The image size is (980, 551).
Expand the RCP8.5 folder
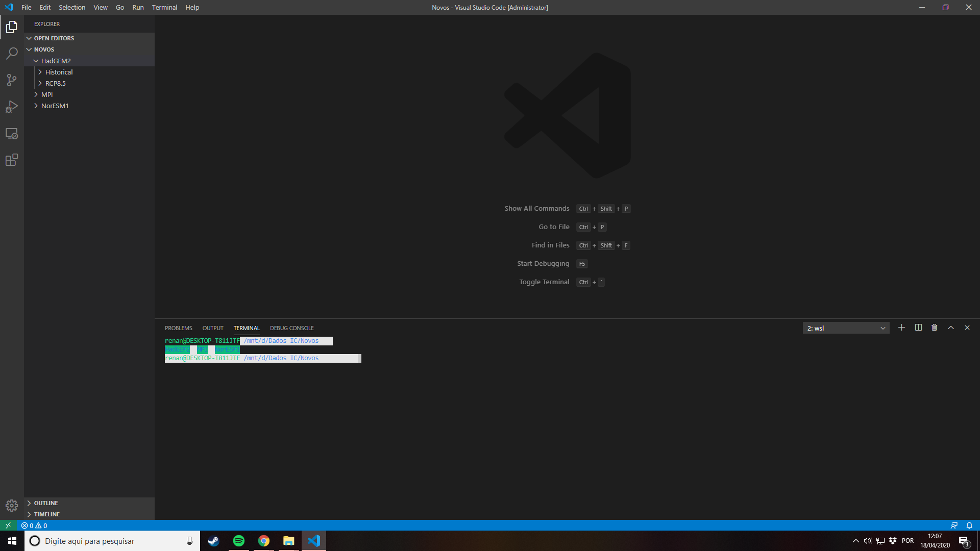[x=89, y=83]
